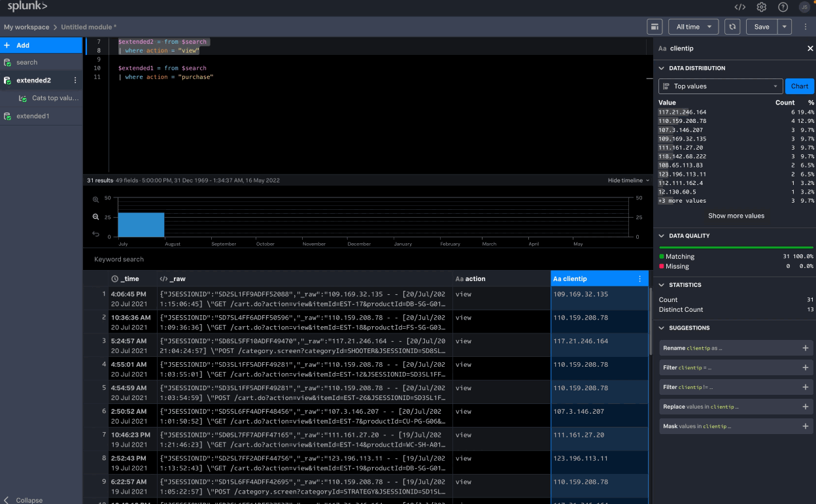Open help with the question mark icon
Image resolution: width=816 pixels, height=504 pixels.
pos(783,7)
